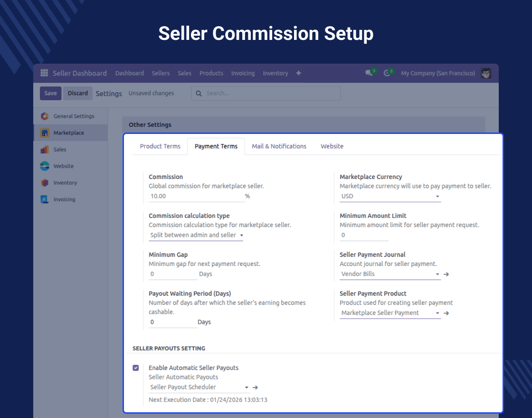Image resolution: width=532 pixels, height=418 pixels.
Task: Open the activities clock icon
Action: click(387, 73)
